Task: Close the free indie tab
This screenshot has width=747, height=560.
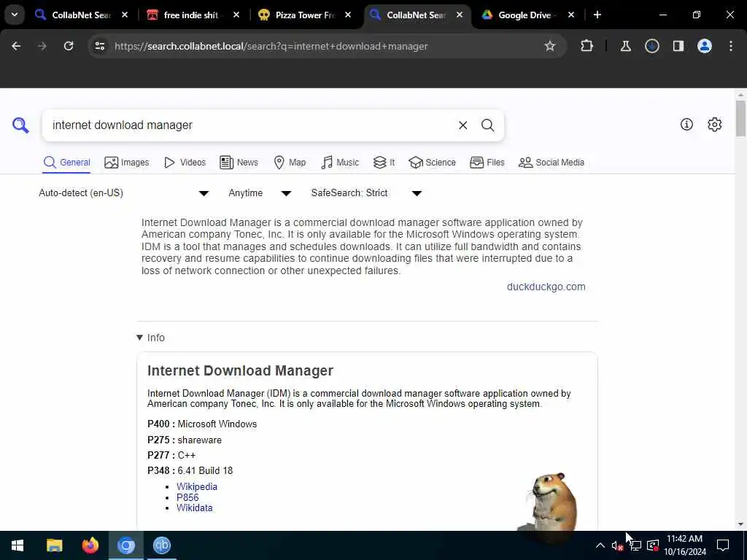Action: [x=236, y=15]
